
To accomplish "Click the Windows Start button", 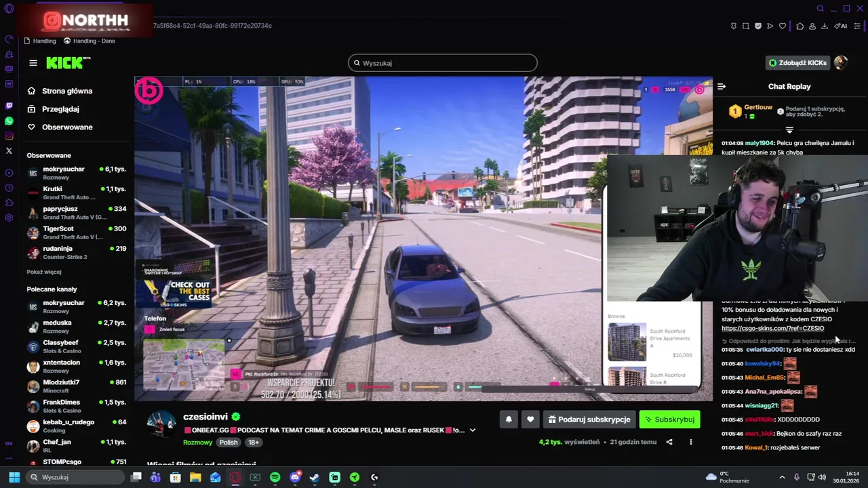I will pyautogui.click(x=14, y=477).
